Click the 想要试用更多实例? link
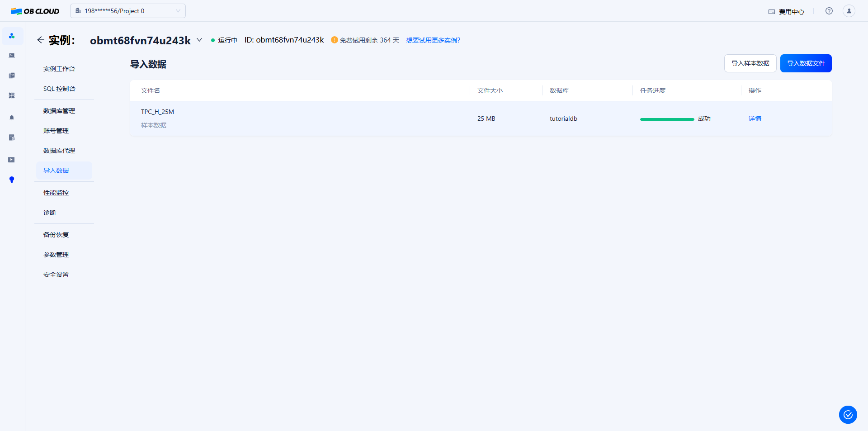Screen dimensions: 868x431 pyautogui.click(x=433, y=40)
